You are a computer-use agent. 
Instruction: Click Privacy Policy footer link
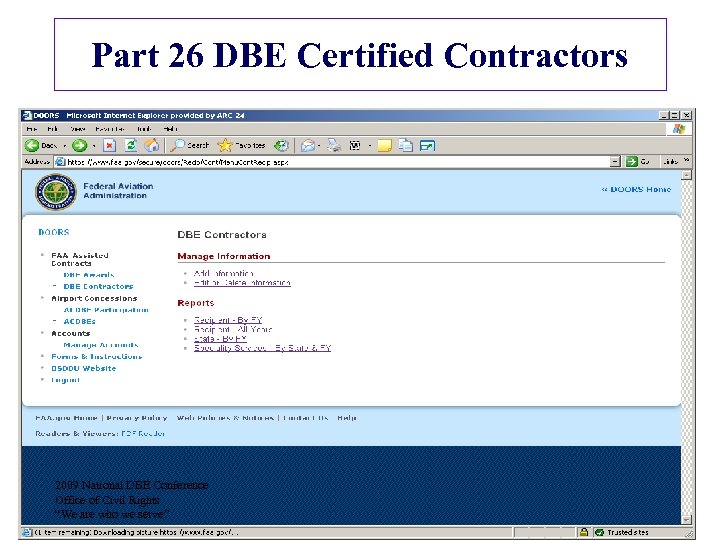point(137,418)
